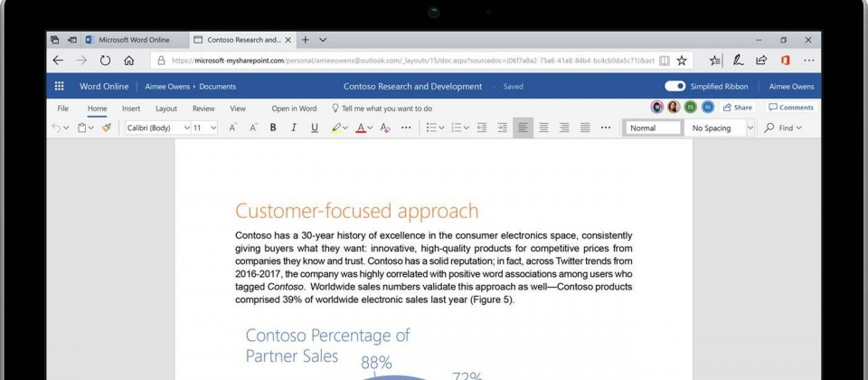Click the Office extension icon
The width and height of the screenshot is (868, 380).
pos(785,61)
